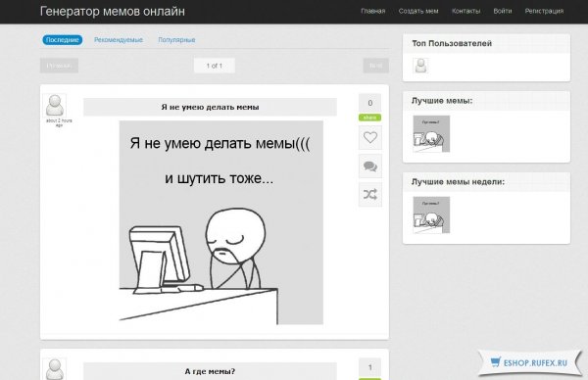Open author avatar of 'А где мемы?' post

54,369
